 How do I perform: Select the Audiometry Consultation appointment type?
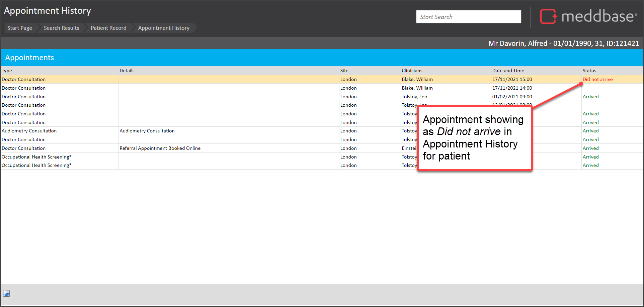tap(29, 131)
